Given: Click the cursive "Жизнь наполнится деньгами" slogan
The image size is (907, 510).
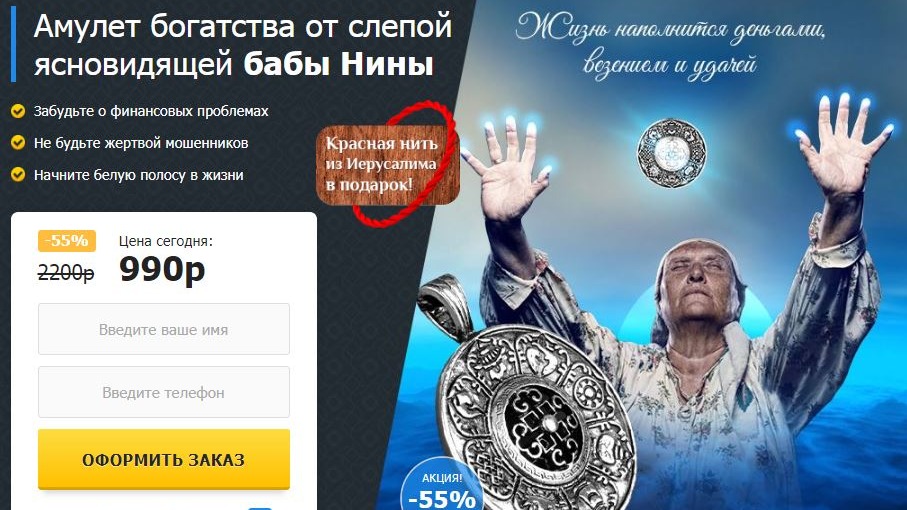Looking at the screenshot, I should 670,45.
